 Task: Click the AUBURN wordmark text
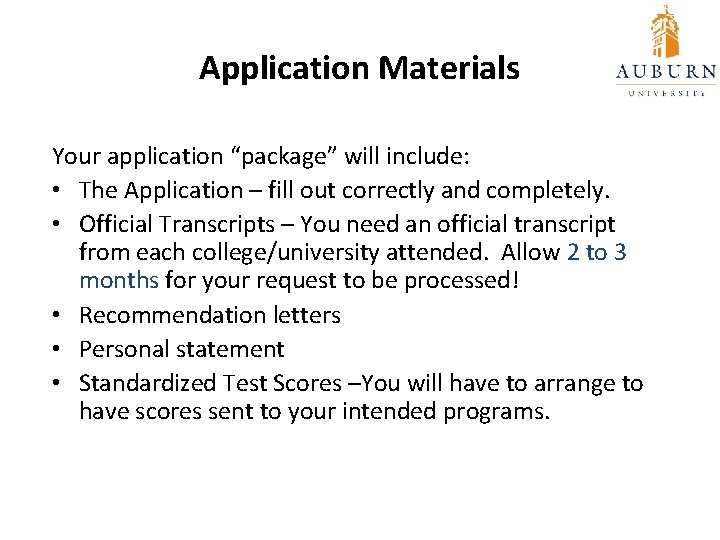tap(665, 72)
